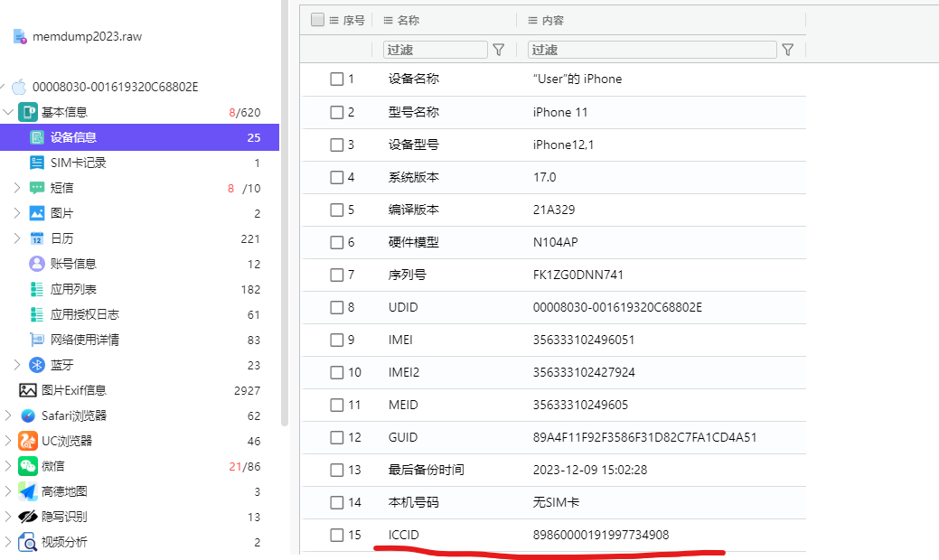939x560 pixels.
Task: Click the memdump2023.raw file icon
Action: tap(20, 36)
